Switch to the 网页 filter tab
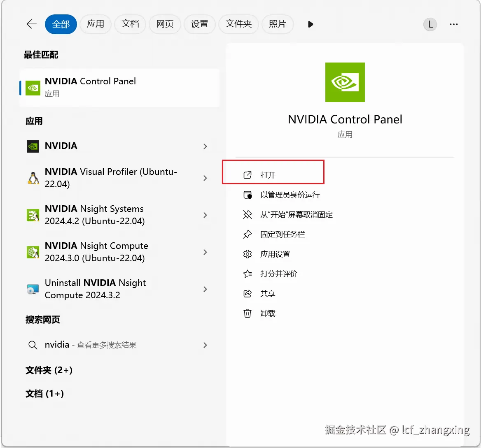This screenshot has height=448, width=481. click(x=165, y=24)
